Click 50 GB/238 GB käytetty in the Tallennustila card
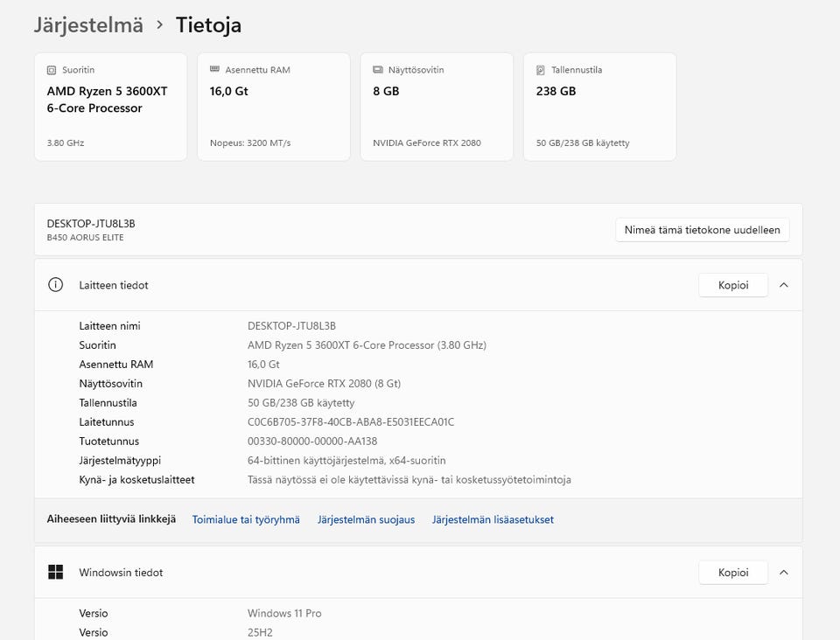 (x=583, y=143)
